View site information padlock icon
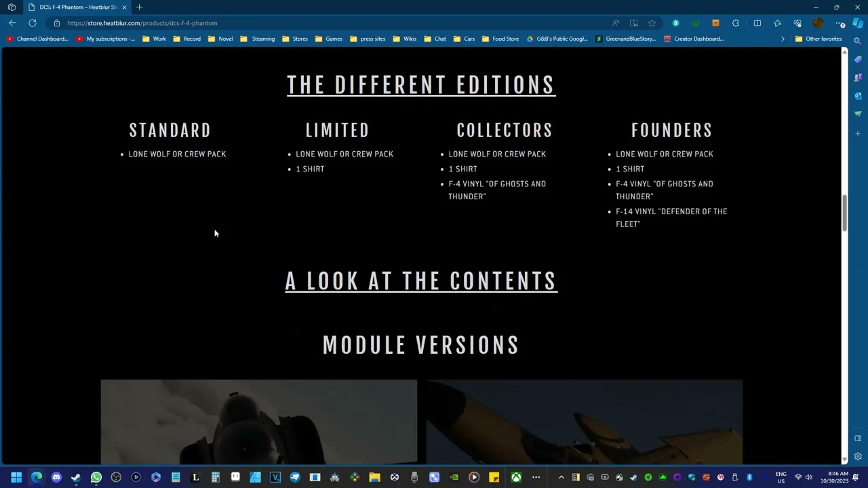Viewport: 868px width, 488px height. 57,23
